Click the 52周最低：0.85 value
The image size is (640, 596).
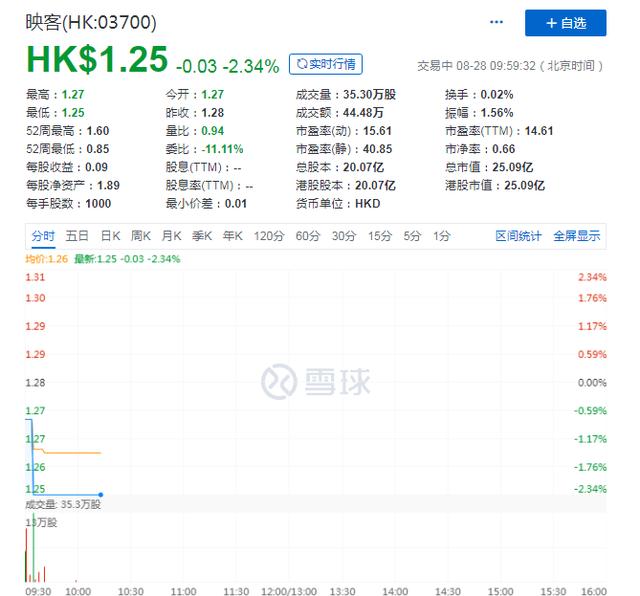(67, 149)
